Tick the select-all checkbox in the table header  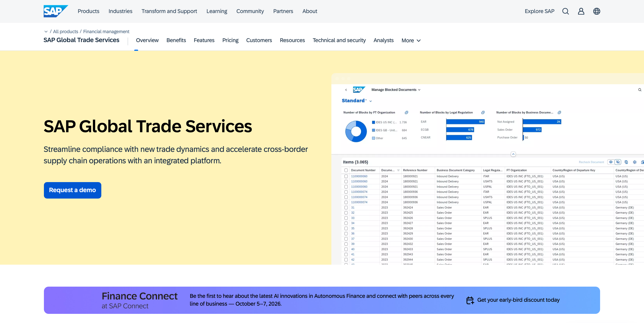click(x=346, y=170)
